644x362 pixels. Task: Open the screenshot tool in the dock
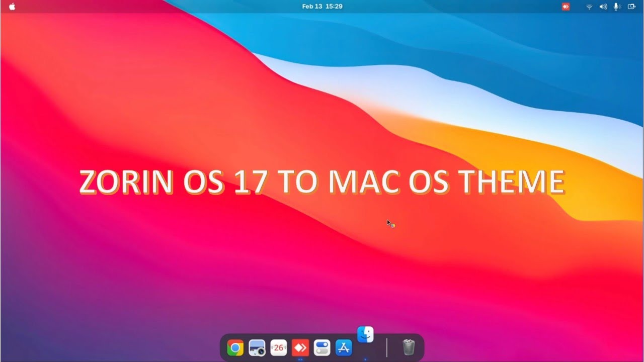click(257, 347)
